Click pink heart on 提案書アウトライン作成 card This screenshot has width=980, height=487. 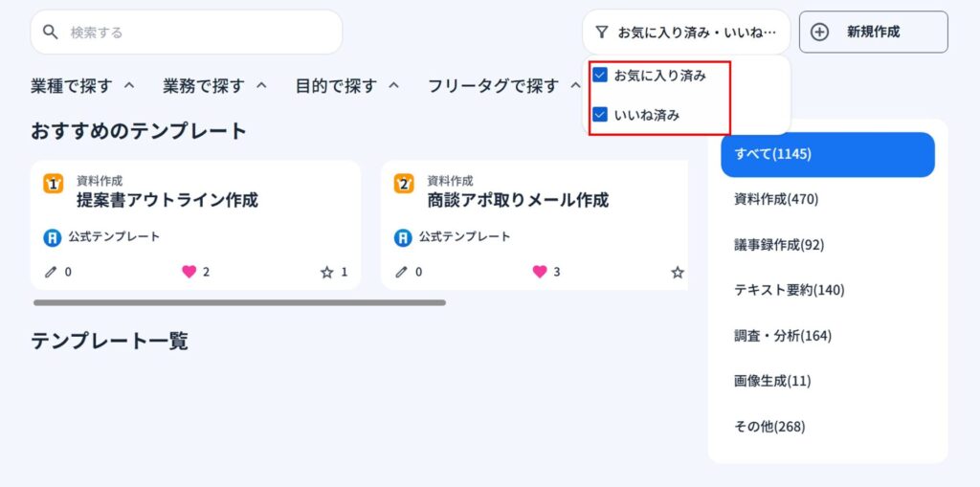point(189,272)
